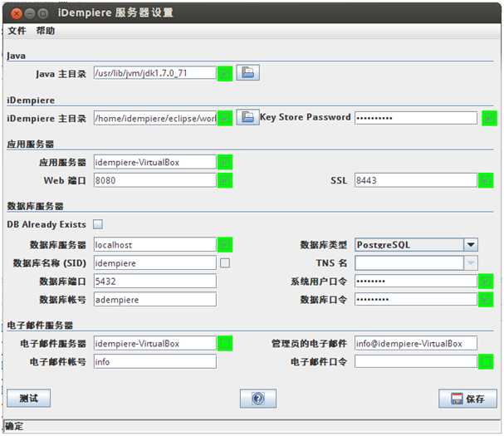Image resolution: width=504 pixels, height=436 pixels.
Task: Click the green indicator beside Web 端口 8080
Action: 225,180
